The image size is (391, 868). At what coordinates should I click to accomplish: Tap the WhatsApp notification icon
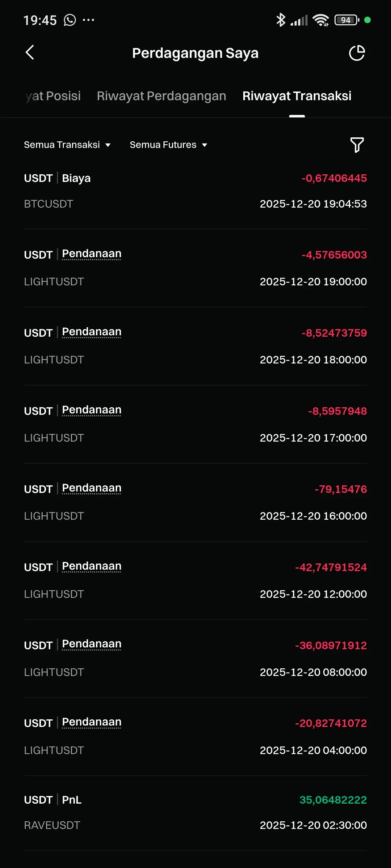pyautogui.click(x=70, y=20)
